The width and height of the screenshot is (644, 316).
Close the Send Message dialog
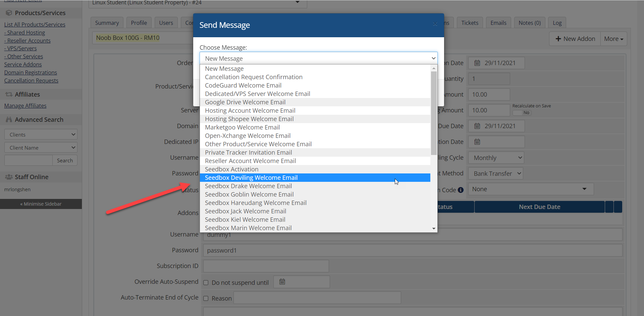pos(435,24)
